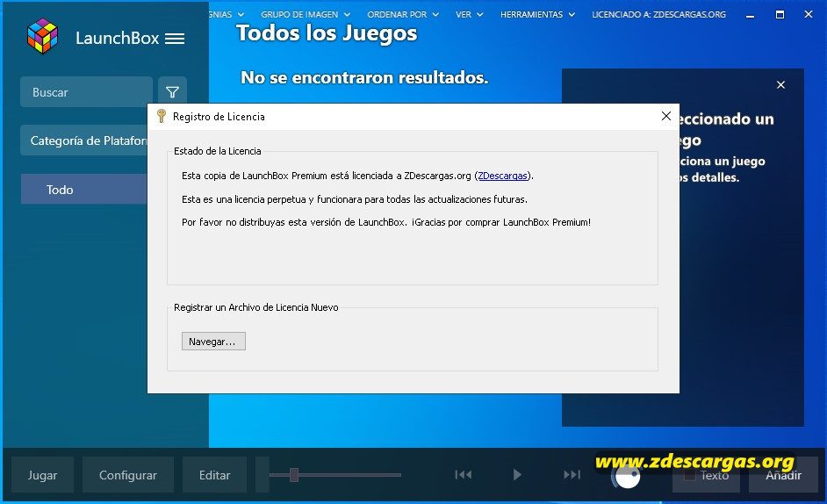827x504 pixels.
Task: Close the Registro de Licencia dialog
Action: (x=666, y=116)
